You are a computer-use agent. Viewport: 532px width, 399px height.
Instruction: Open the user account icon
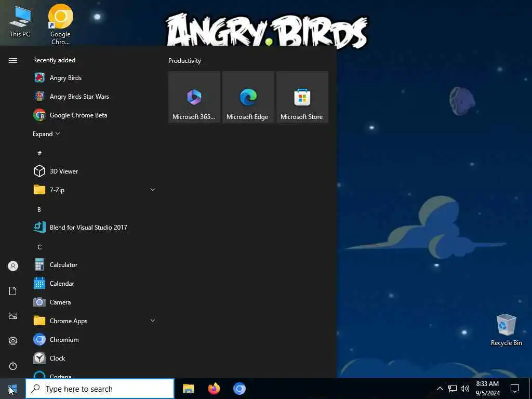(x=13, y=266)
